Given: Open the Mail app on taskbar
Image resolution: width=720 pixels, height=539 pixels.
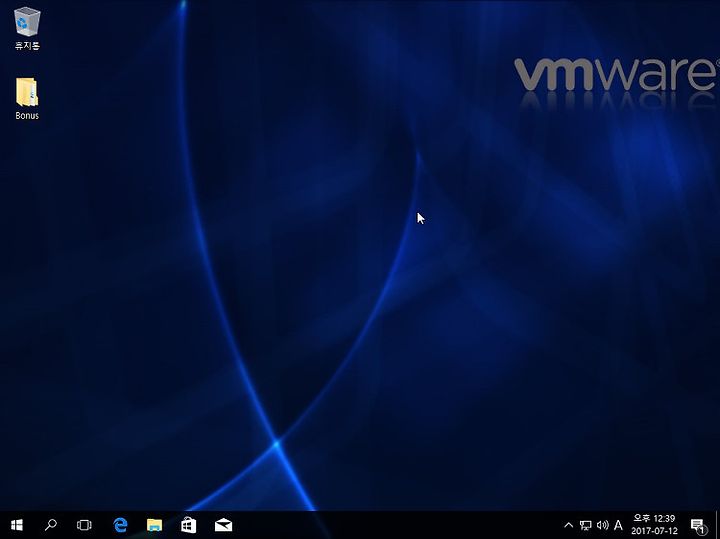Looking at the screenshot, I should (223, 525).
